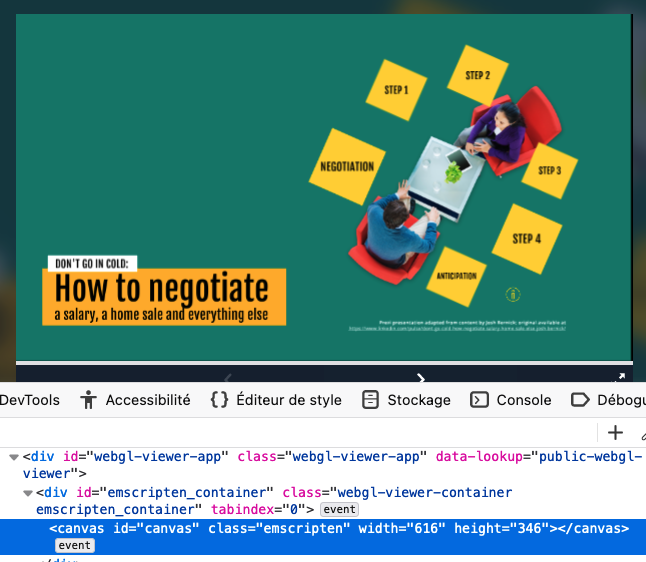Image resolution: width=646 pixels, height=562 pixels.
Task: Open the Accessibilité panel tab
Action: (135, 400)
